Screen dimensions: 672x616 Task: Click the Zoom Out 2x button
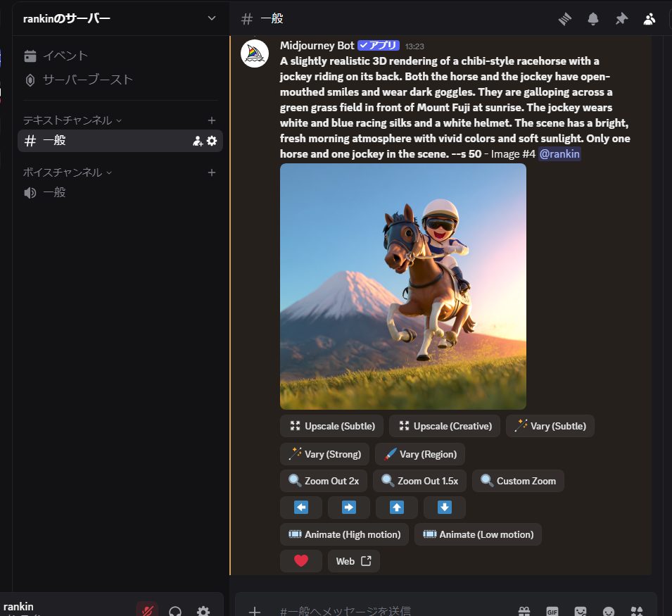pos(324,481)
